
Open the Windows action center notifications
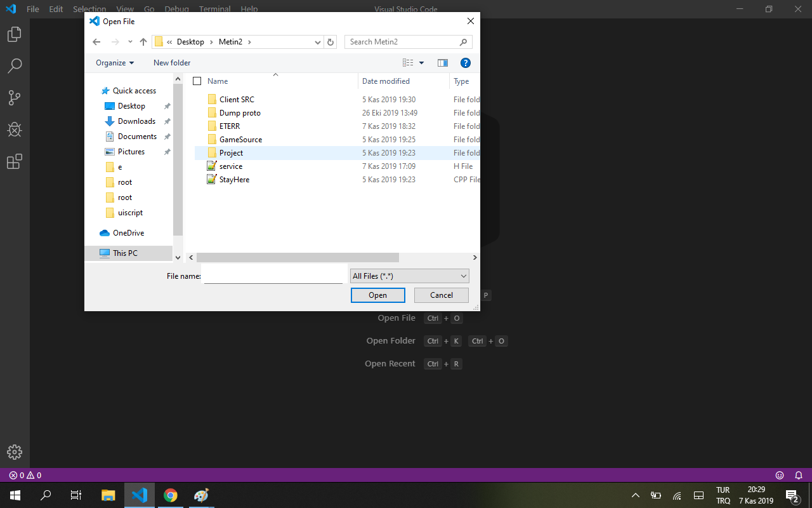click(792, 495)
